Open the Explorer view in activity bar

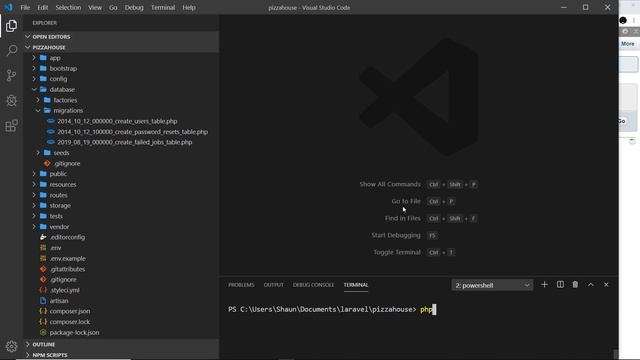tap(11, 26)
